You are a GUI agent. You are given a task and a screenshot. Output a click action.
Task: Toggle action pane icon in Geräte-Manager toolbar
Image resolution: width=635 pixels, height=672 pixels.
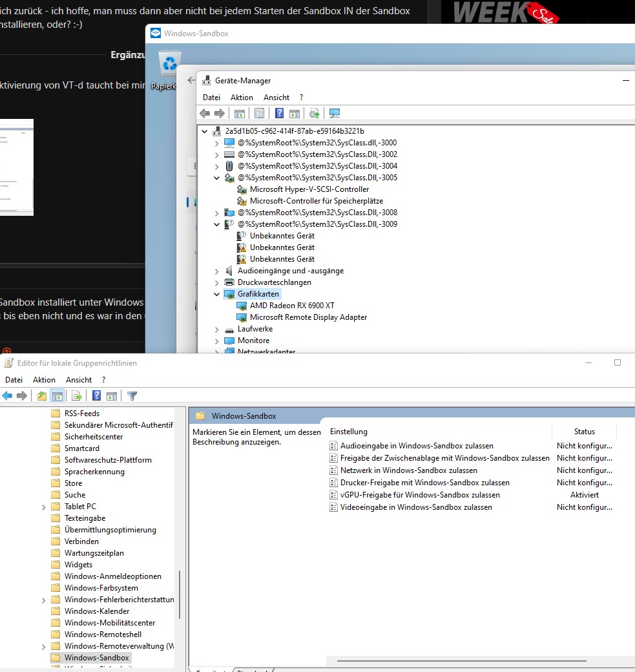295,114
